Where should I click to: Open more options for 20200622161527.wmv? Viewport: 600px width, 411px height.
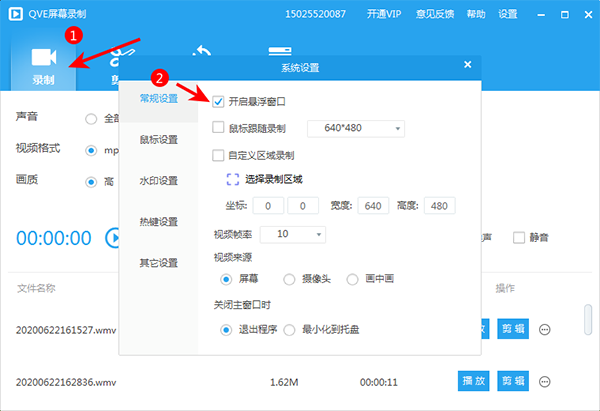click(545, 329)
